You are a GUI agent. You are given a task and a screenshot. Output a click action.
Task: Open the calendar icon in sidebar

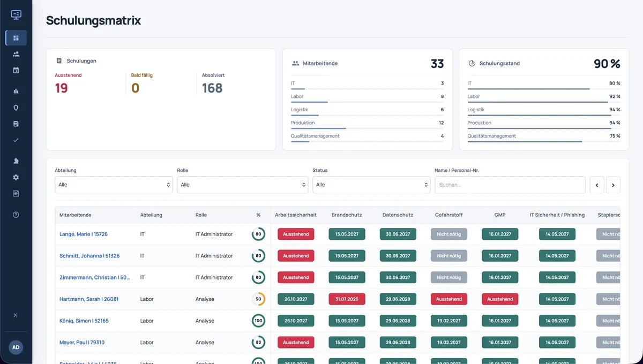(x=16, y=70)
